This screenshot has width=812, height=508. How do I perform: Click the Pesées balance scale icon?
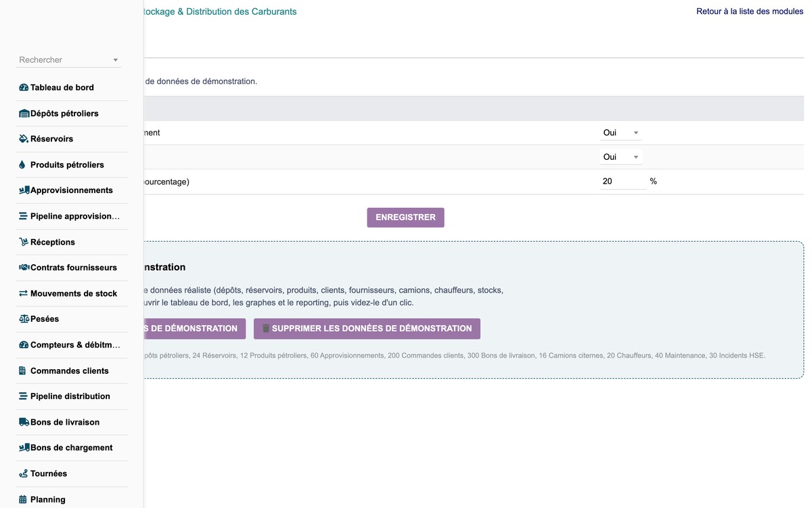[24, 319]
